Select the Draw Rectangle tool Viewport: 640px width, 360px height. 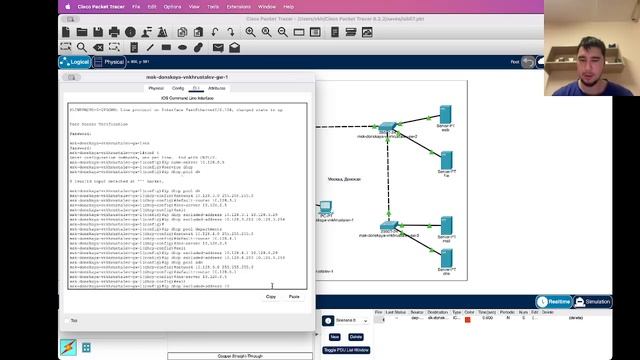pos(166,47)
